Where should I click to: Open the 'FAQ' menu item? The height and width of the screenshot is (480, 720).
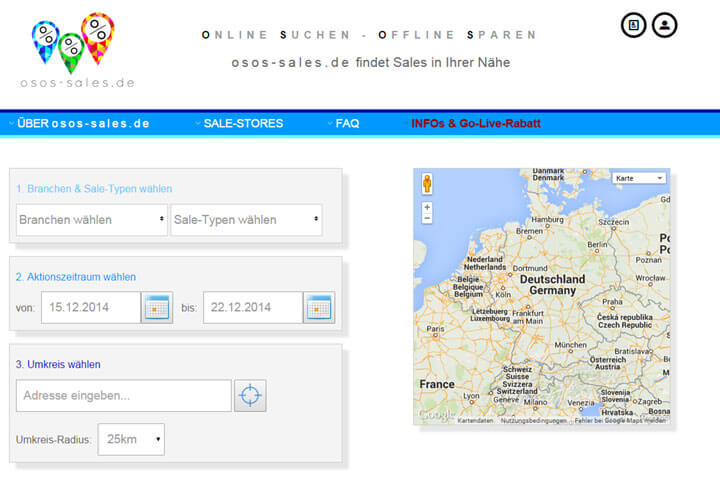point(347,124)
